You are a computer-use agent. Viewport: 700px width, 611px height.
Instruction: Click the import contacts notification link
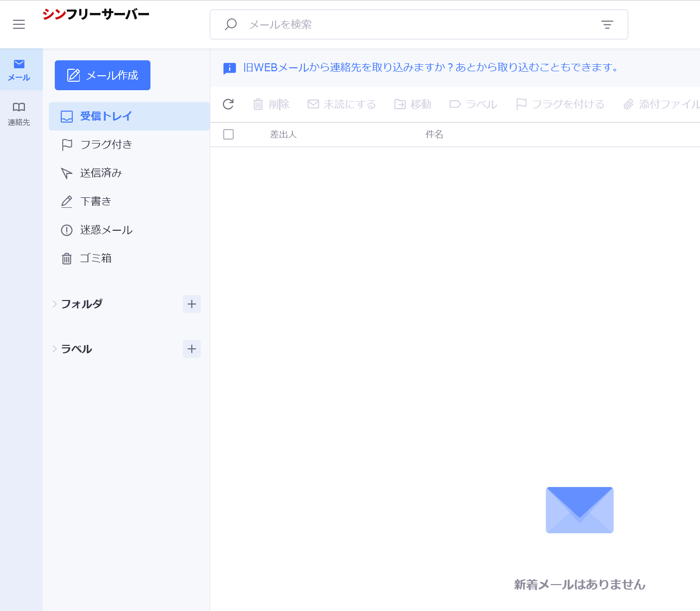tap(430, 67)
